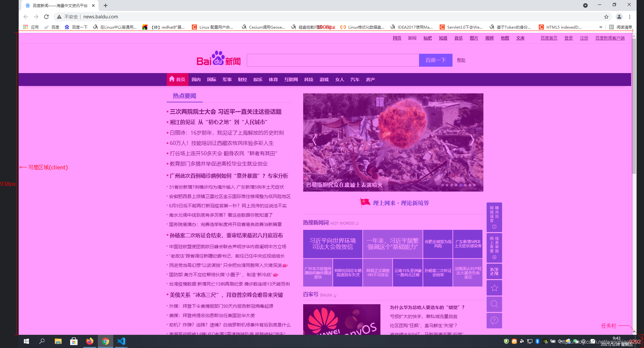
Task: Open Microsoft Store from the taskbar
Action: 74,341
